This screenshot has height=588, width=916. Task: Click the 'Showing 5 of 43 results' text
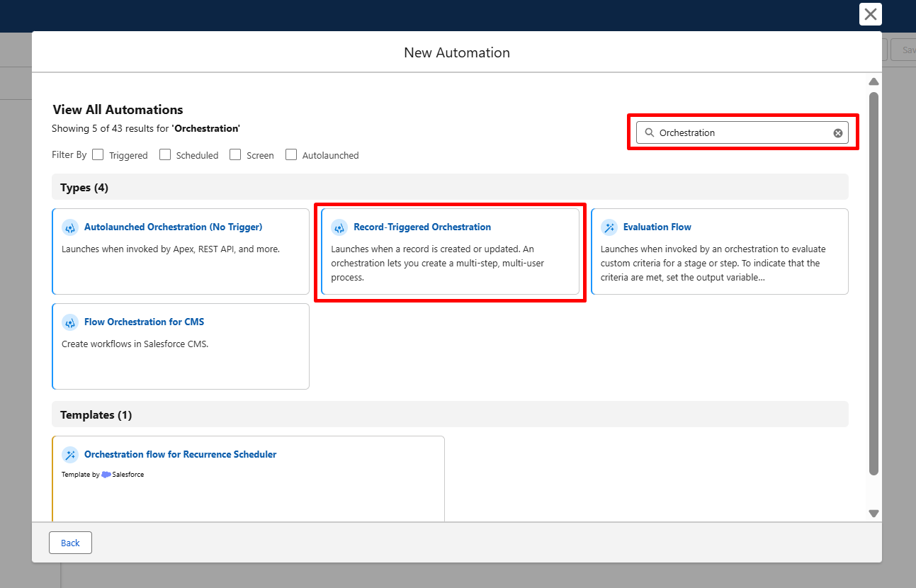(x=146, y=129)
